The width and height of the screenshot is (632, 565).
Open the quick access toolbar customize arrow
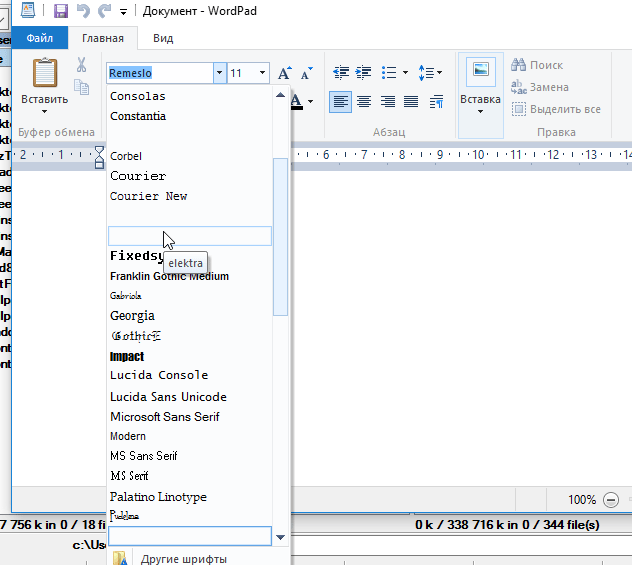[x=123, y=12]
